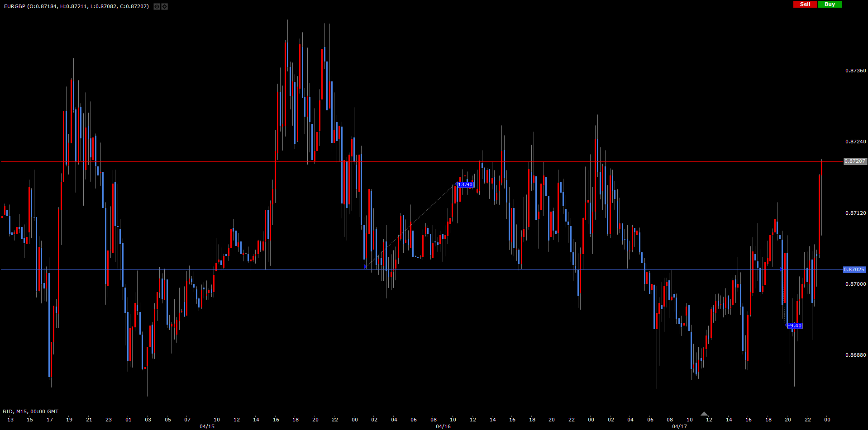Click the 04/16 date label on time axis
Viewport: 868px width, 430px height.
(443, 426)
